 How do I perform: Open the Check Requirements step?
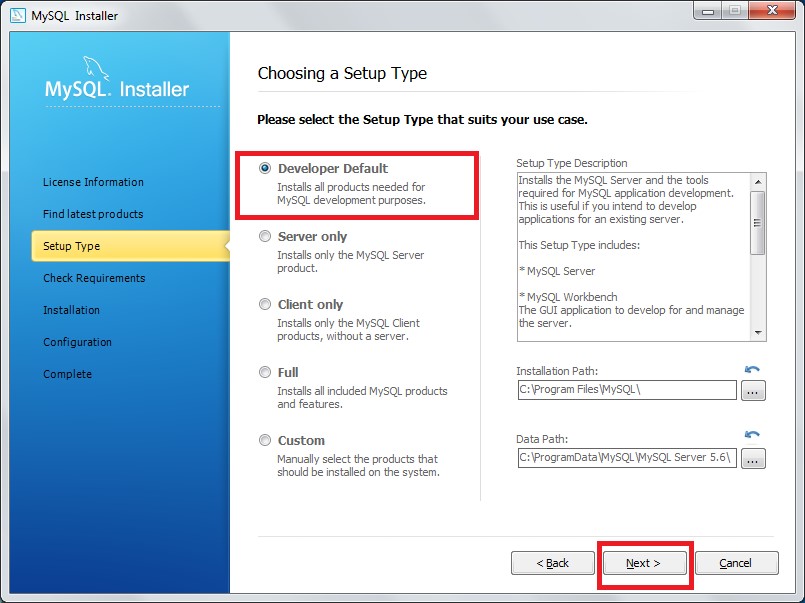coord(94,278)
